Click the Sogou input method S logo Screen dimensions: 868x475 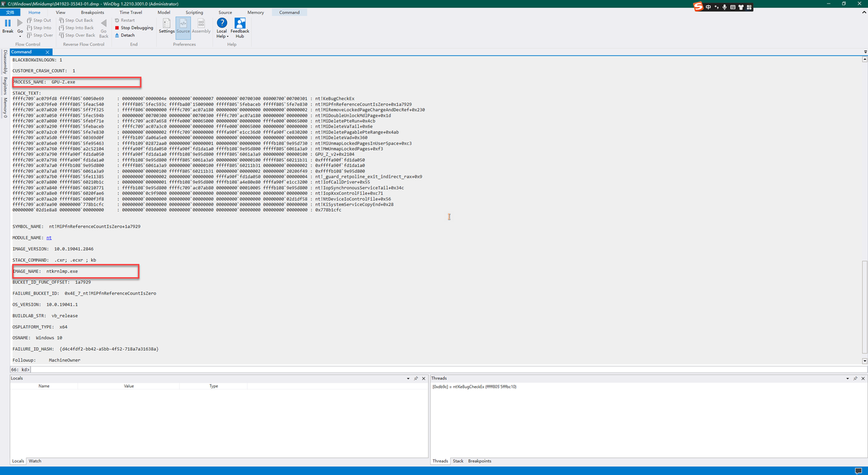tap(698, 7)
